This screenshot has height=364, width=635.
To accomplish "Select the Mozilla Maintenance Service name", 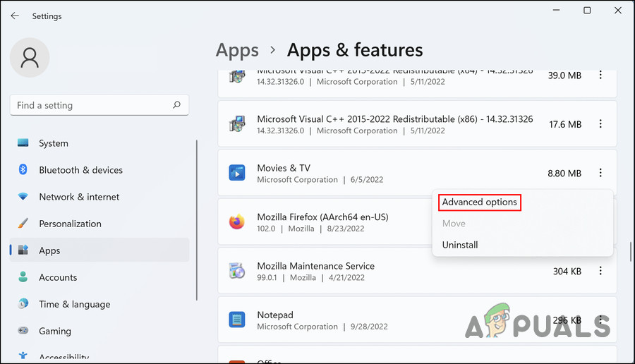I will [316, 266].
